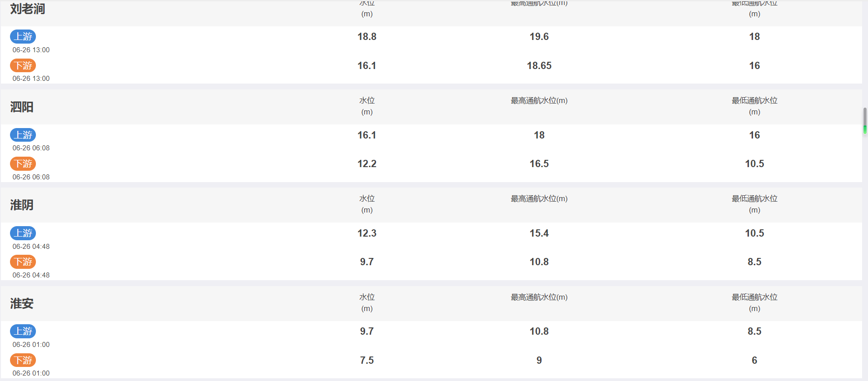The width and height of the screenshot is (868, 381).
Task: Click the 06-26 04:48 timestamp under 淮阴 上游
Action: coord(31,247)
